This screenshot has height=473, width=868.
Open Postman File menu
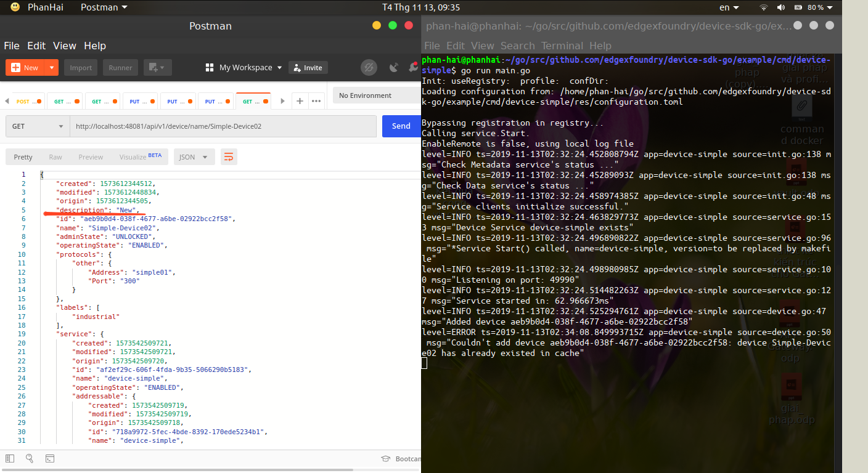point(12,46)
